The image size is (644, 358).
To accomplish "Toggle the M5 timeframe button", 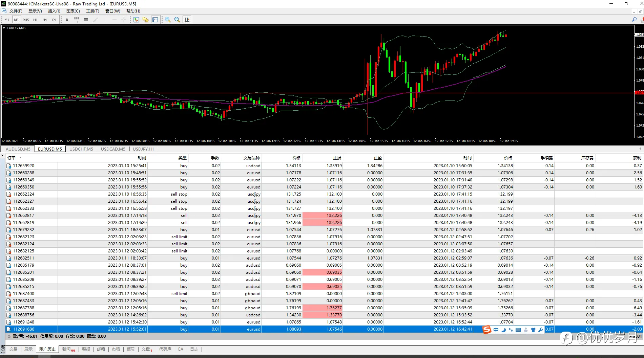I will [x=16, y=20].
